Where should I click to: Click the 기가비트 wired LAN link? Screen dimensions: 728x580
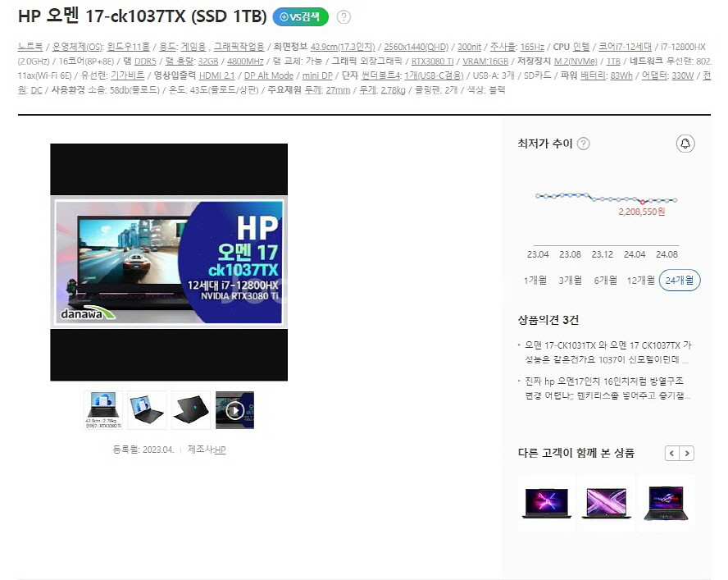(x=128, y=75)
